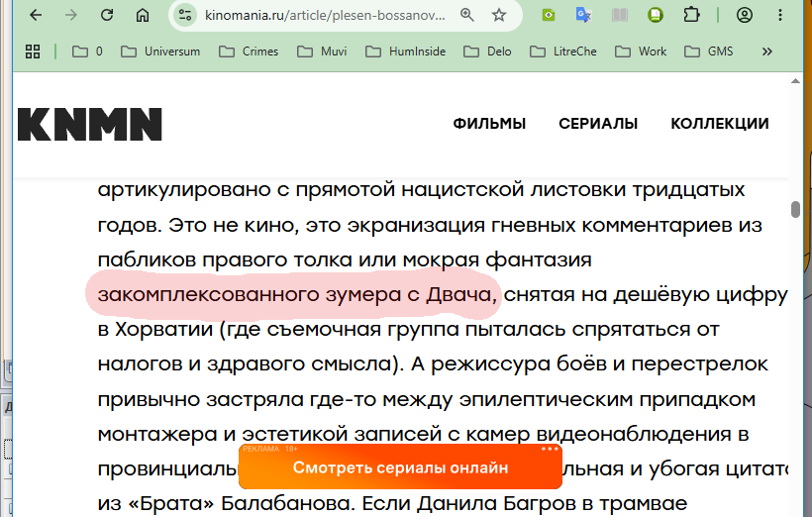Open the green square extension icon
The height and width of the screenshot is (517, 812).
(x=549, y=15)
